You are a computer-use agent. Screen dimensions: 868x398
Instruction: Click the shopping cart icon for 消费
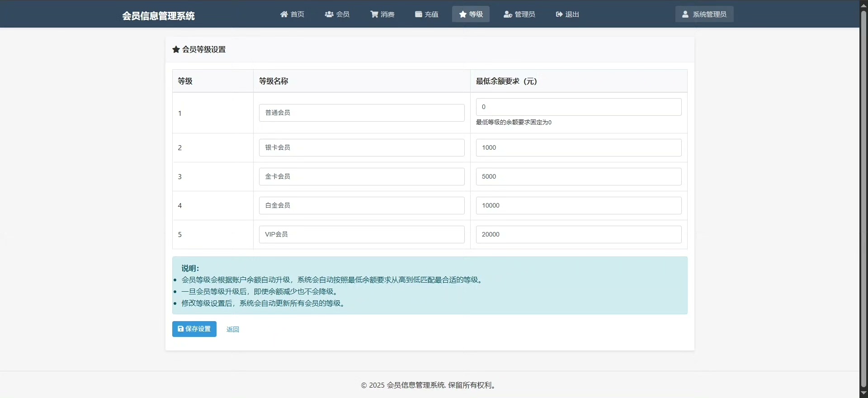coord(374,14)
